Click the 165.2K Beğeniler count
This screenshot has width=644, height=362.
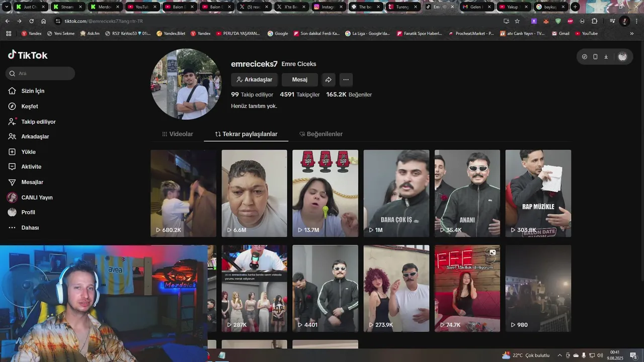click(x=349, y=95)
